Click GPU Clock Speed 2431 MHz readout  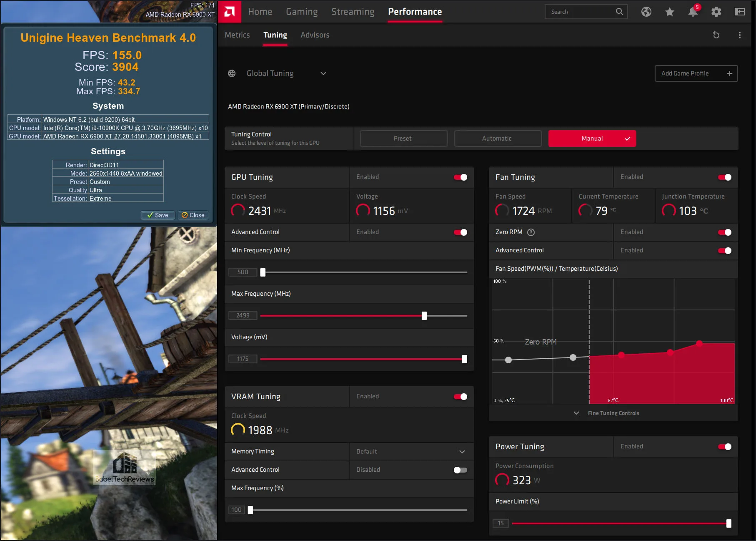coord(258,211)
